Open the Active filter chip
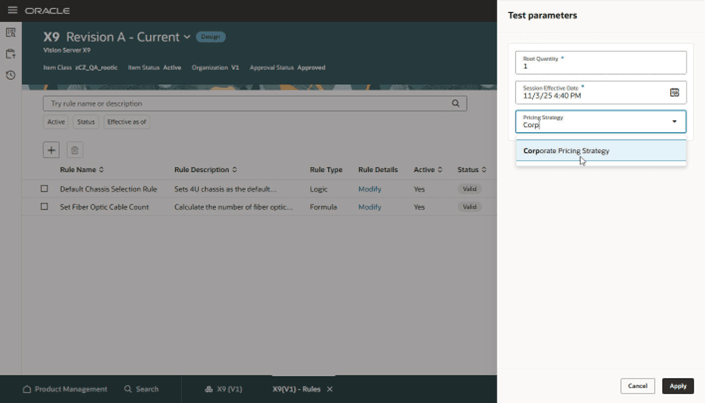The image size is (705, 403). click(x=56, y=122)
